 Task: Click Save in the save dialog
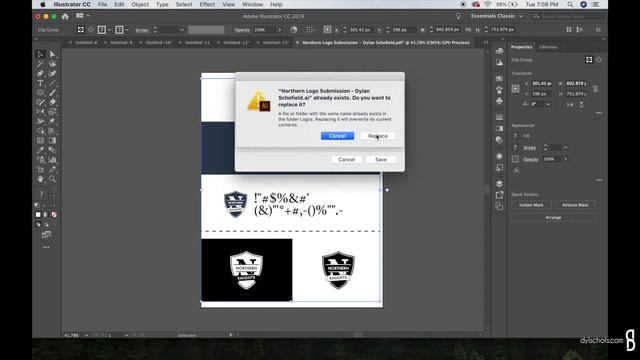(381, 160)
